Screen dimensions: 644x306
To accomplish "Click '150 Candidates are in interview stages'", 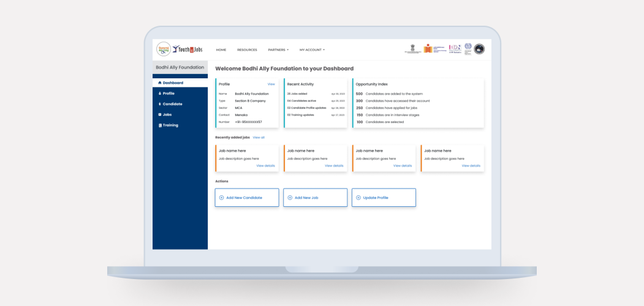I will 387,115.
